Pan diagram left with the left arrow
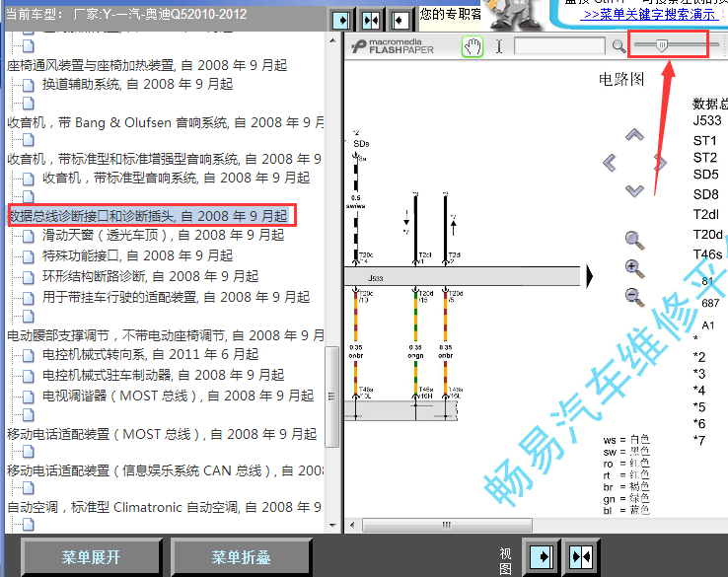This screenshot has height=577, width=728. [x=610, y=163]
